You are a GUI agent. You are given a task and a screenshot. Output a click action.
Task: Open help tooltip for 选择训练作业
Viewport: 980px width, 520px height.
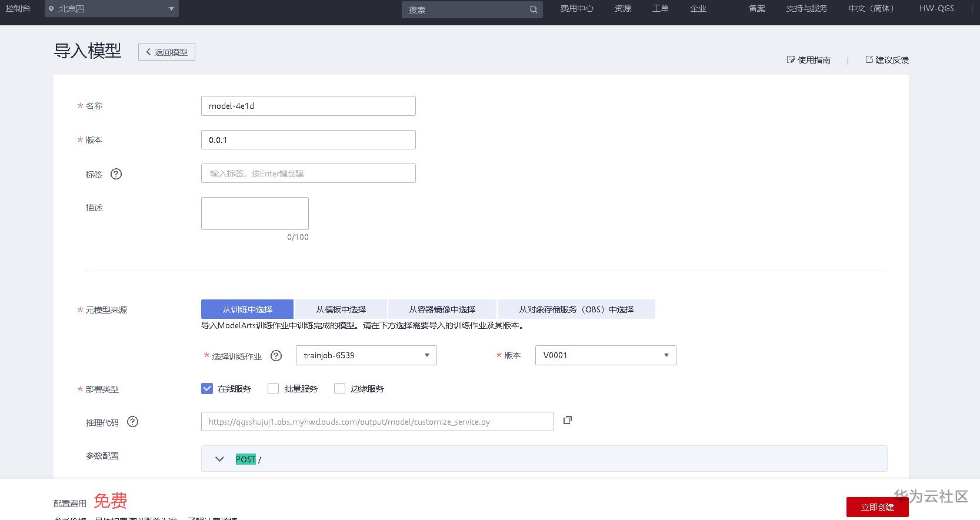point(276,355)
